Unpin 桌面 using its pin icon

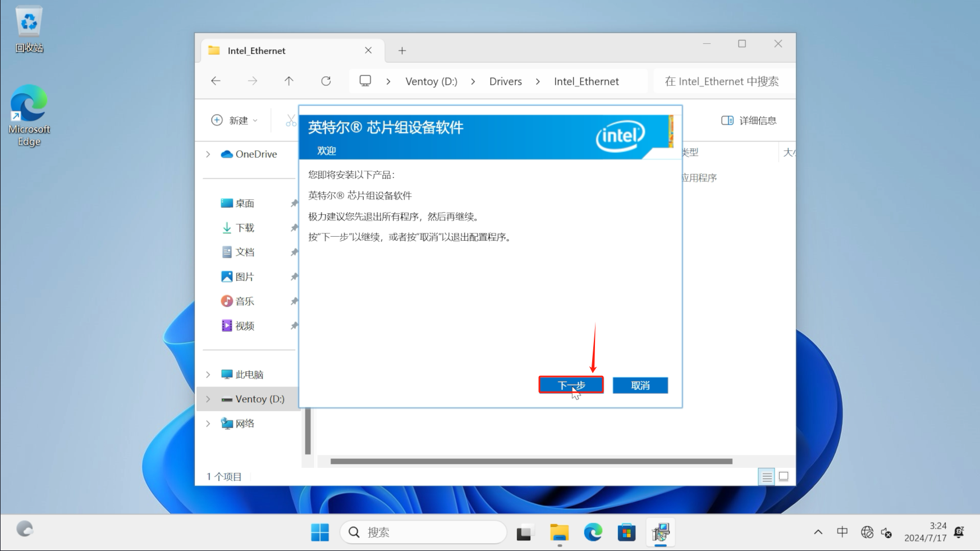pos(294,203)
